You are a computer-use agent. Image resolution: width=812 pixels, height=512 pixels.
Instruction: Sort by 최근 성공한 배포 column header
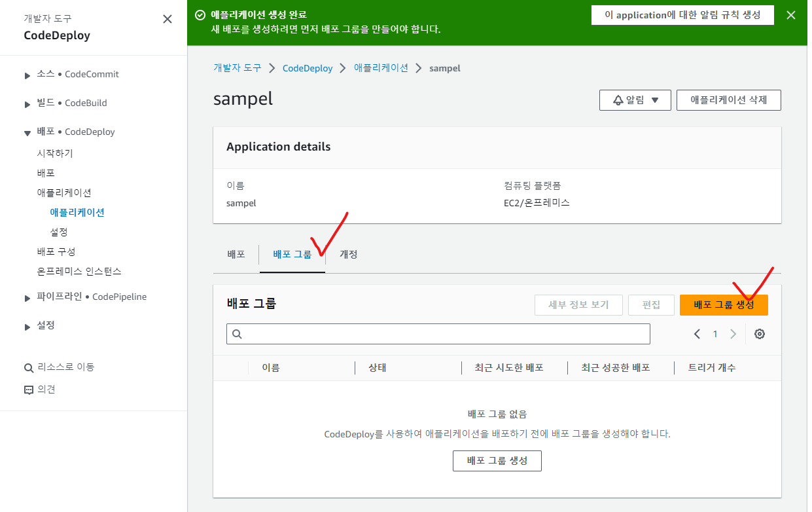(616, 368)
